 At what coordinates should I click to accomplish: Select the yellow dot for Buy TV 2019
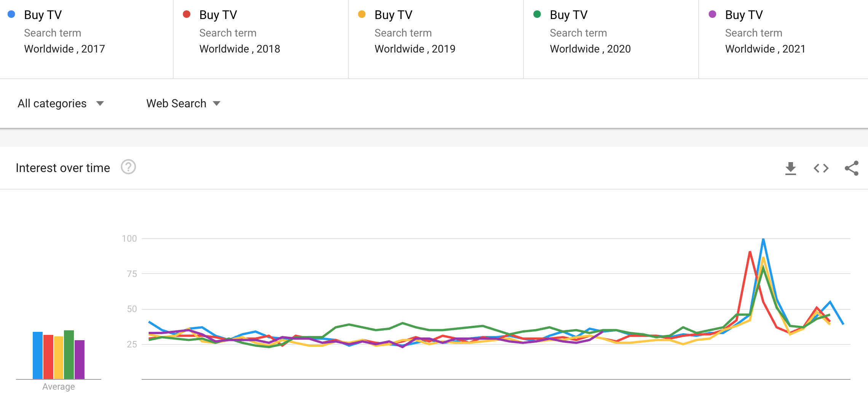click(x=362, y=14)
